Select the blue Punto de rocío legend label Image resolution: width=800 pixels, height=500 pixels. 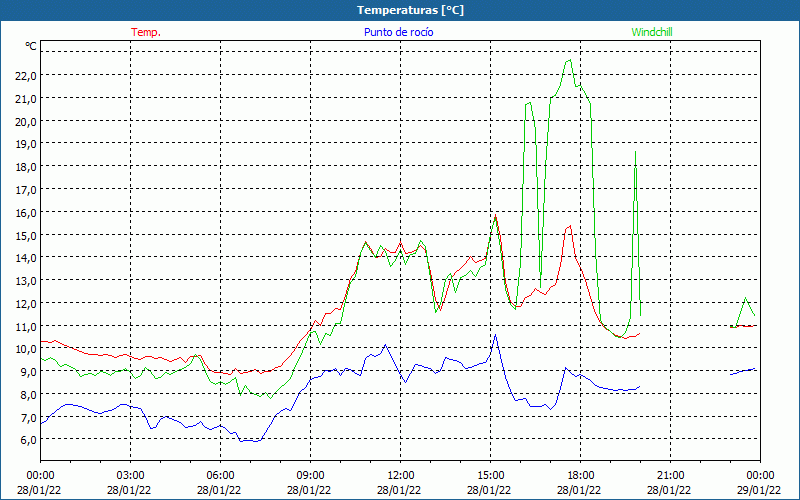point(398,32)
